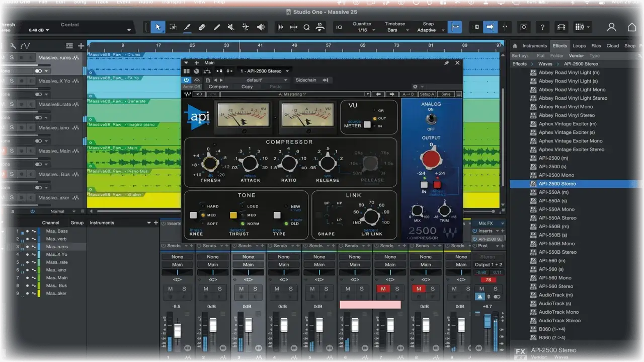Show automation with the curve icon
The height and width of the screenshot is (362, 644).
[25, 46]
